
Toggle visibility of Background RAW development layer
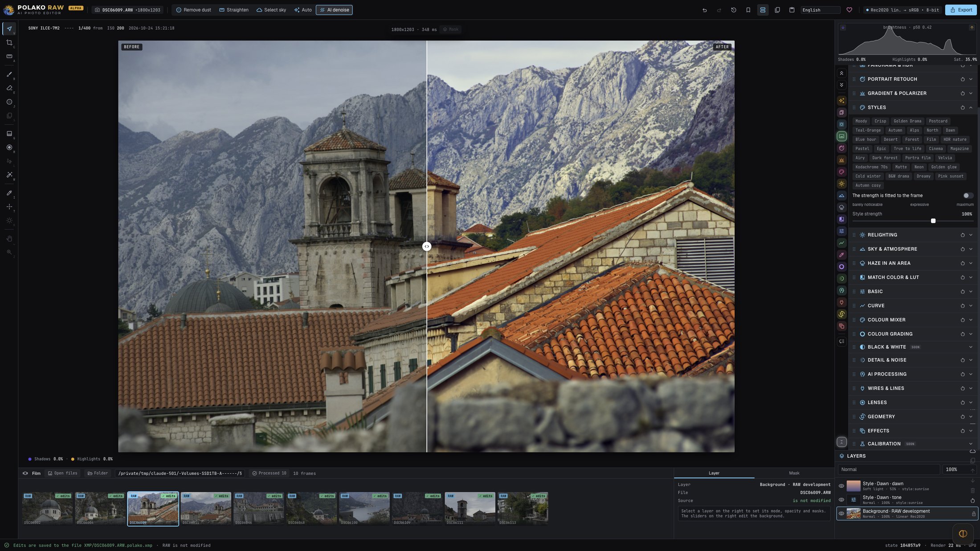click(x=841, y=514)
